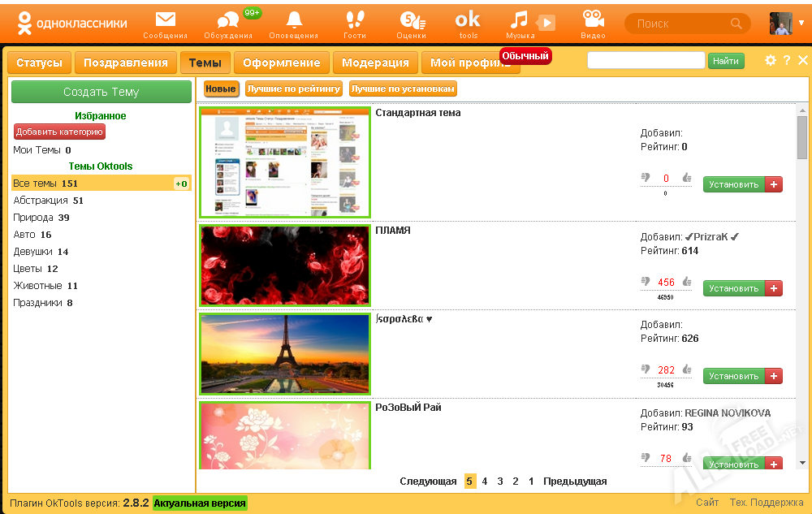Image resolution: width=812 pixels, height=514 pixels.
Task: Open the Оценки ratings icon
Action: point(412,21)
